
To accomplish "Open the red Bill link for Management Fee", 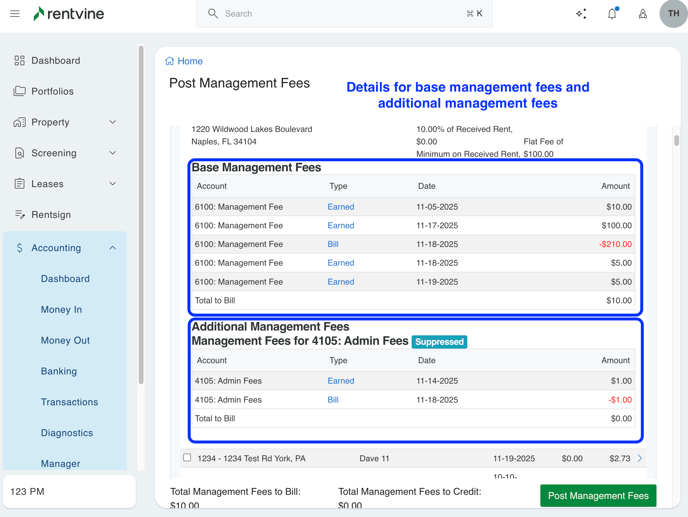I will [333, 244].
